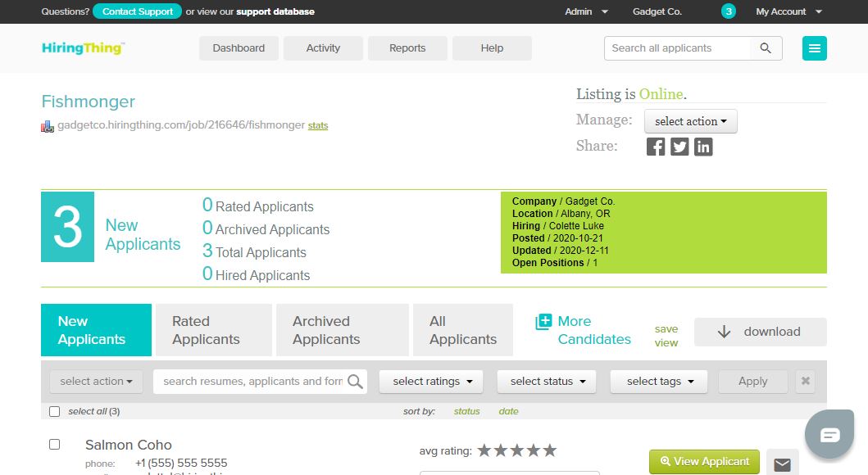Image resolution: width=868 pixels, height=475 pixels.
Task: Focus the Search all applicants field
Action: pyautogui.click(x=679, y=48)
